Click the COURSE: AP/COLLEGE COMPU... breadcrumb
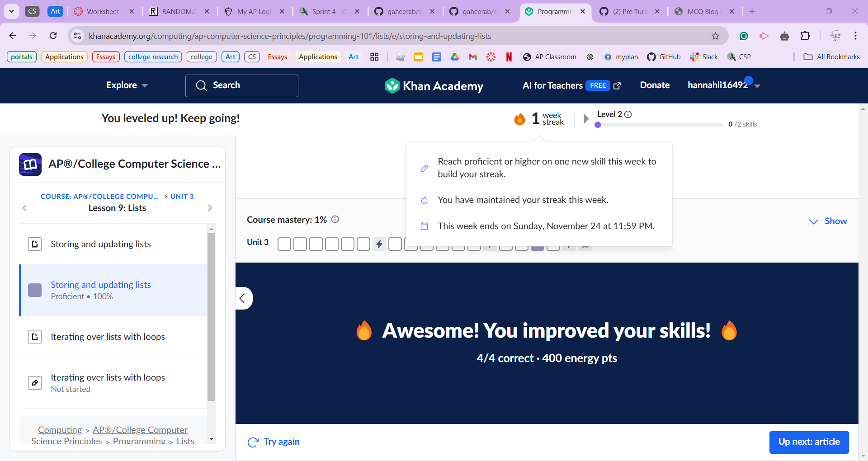 click(x=100, y=196)
